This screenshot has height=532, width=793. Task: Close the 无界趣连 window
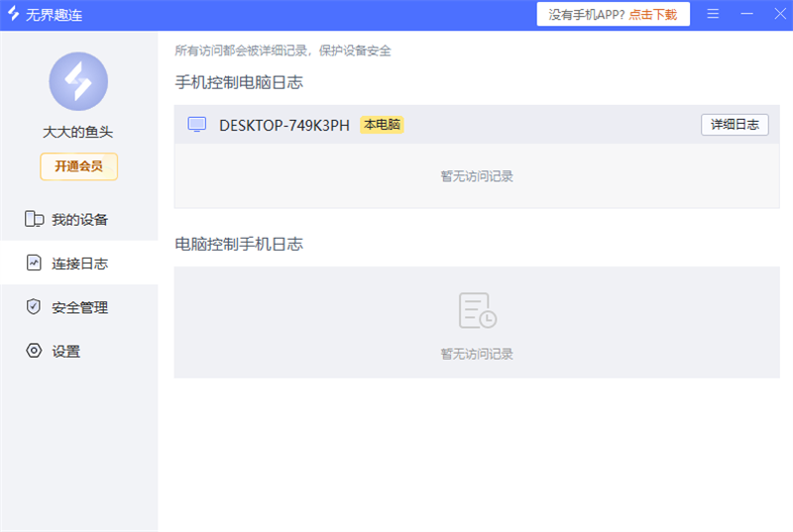coord(780,14)
